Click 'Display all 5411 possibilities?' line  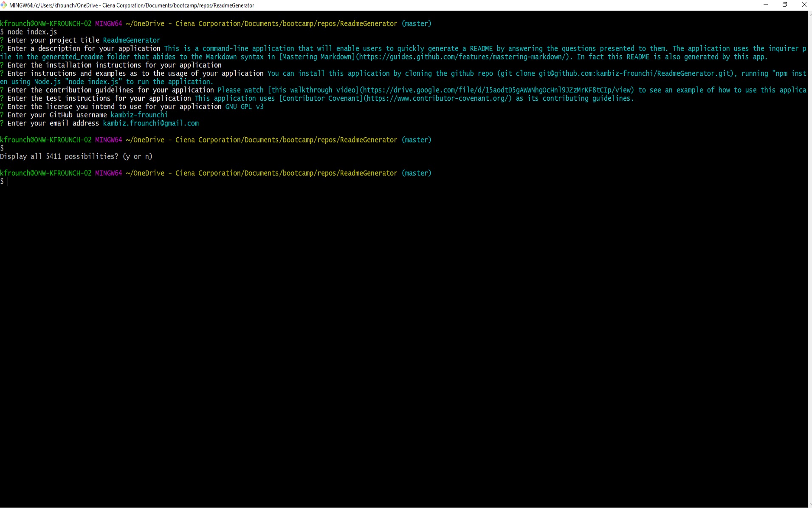76,156
